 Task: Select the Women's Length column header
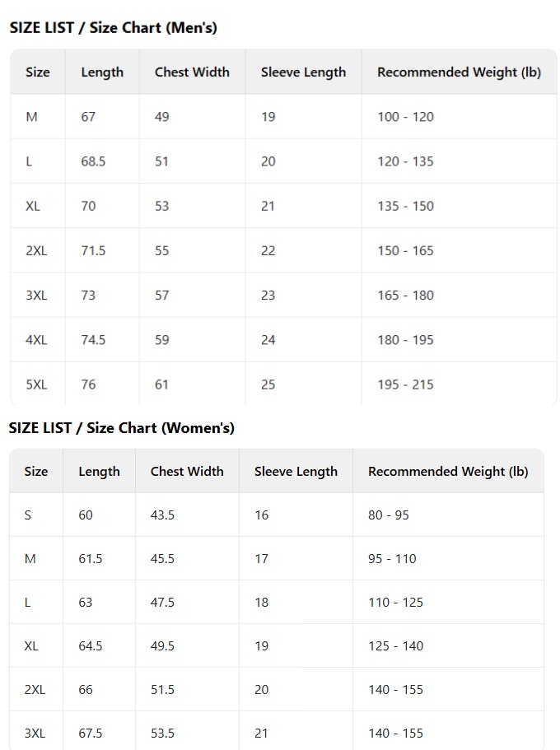[99, 472]
